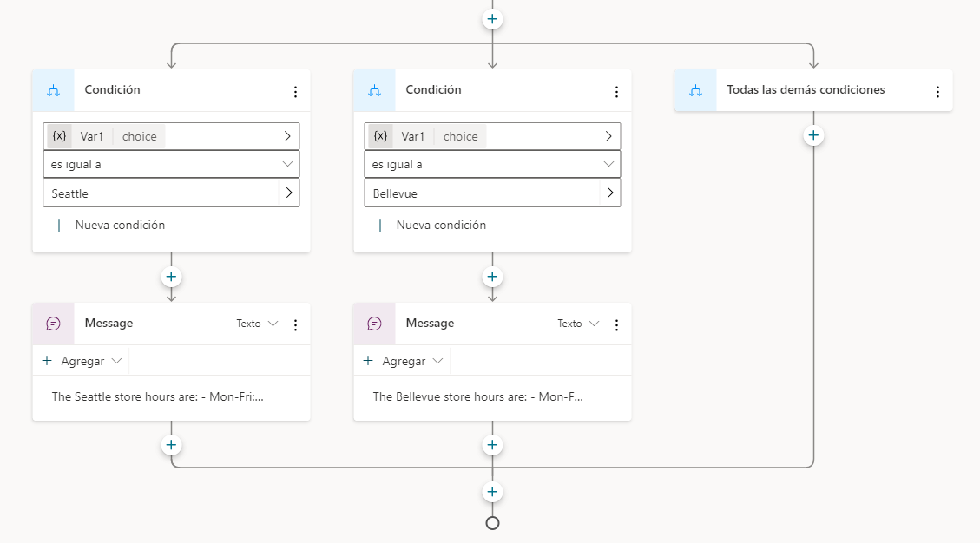
Task: Click the branch icon on Seattle Condition card
Action: click(54, 90)
